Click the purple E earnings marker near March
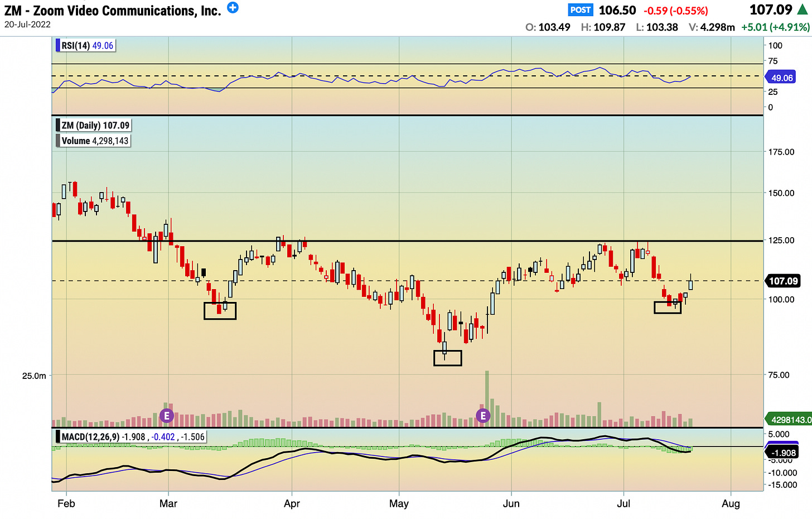This screenshot has height=519, width=812. [x=166, y=416]
